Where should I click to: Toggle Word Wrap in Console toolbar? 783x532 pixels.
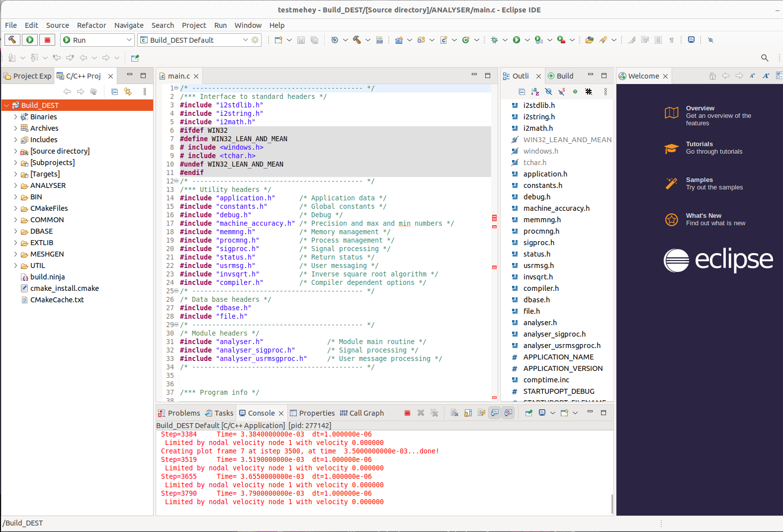[x=481, y=413]
